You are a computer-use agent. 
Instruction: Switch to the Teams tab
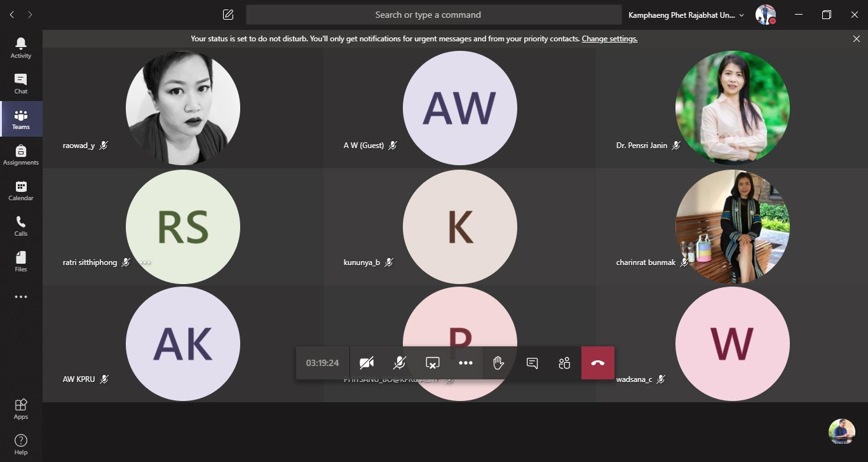pyautogui.click(x=21, y=119)
